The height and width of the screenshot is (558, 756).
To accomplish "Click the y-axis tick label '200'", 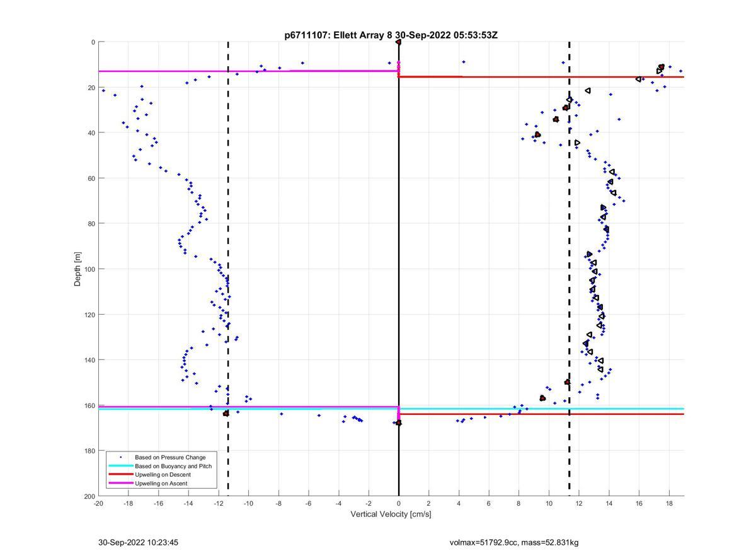I will (x=88, y=496).
